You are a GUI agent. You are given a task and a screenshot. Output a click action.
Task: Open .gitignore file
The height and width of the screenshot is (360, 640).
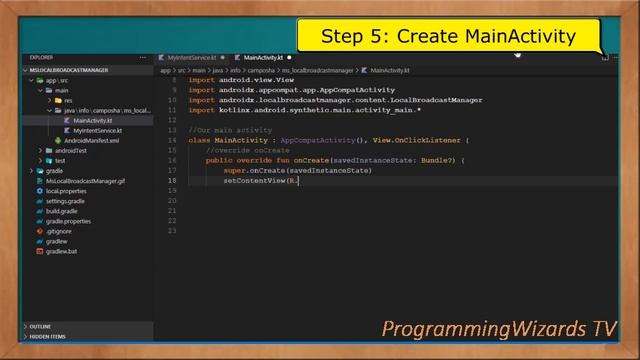point(58,231)
